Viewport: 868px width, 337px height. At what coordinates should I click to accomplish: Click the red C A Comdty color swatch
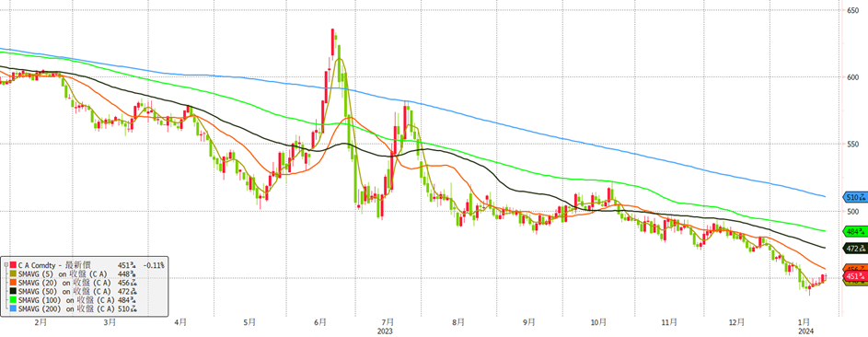click(x=13, y=265)
